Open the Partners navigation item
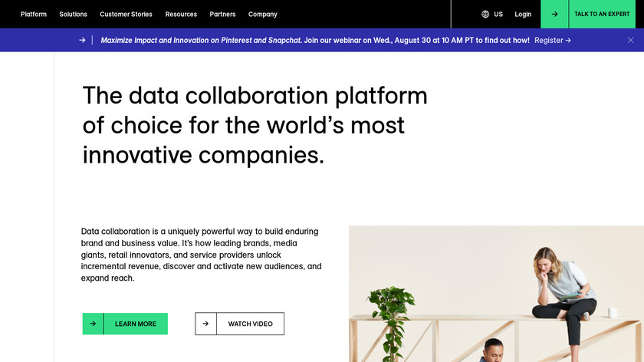Viewport: 644px width, 362px height. 222,14
